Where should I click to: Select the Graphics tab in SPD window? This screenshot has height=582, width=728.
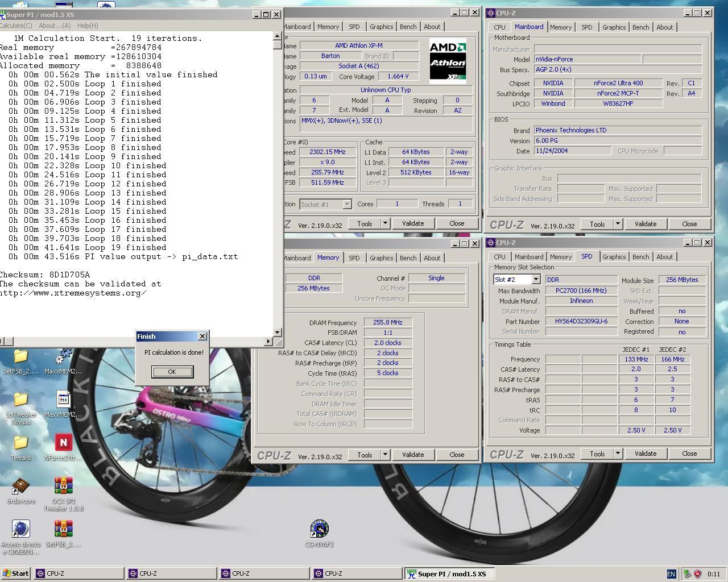point(614,257)
